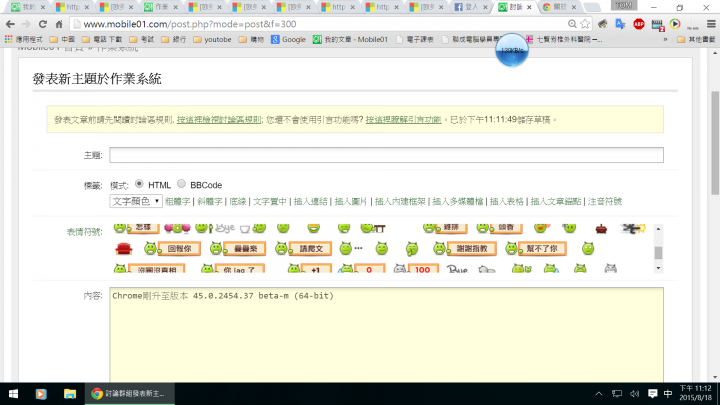Focus the mobile01 URL address bar
The height and width of the screenshot is (405, 720).
(x=321, y=24)
